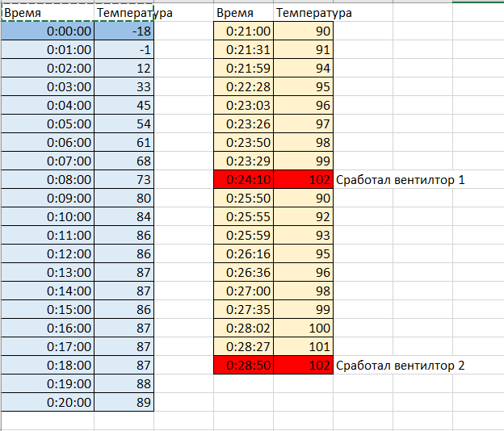Viewport: 504px width, 431px height.
Task: Click the left Температура header cell
Action: pos(124,13)
